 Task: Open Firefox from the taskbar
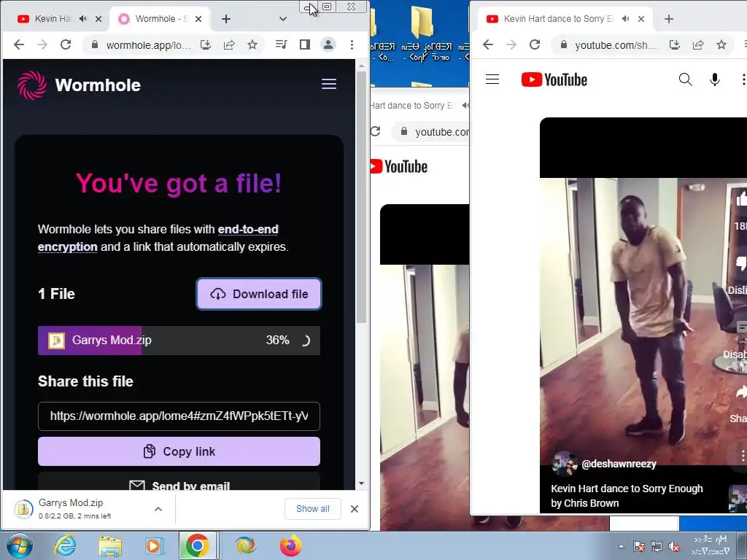pos(290,545)
